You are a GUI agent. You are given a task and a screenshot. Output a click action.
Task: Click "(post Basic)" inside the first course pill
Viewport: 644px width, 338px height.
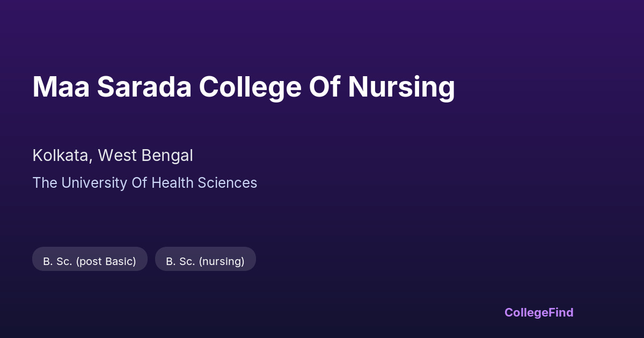point(106,261)
